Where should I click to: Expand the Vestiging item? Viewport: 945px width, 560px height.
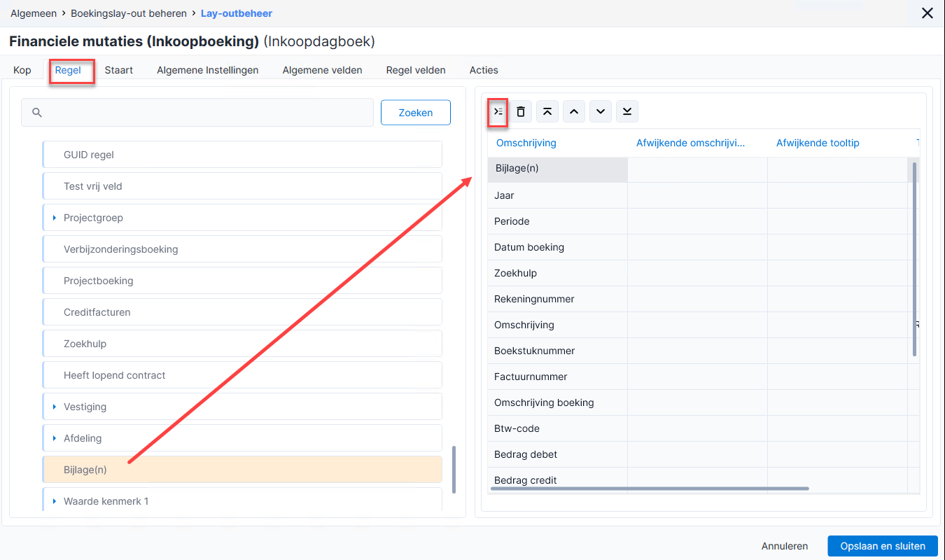pos(55,407)
